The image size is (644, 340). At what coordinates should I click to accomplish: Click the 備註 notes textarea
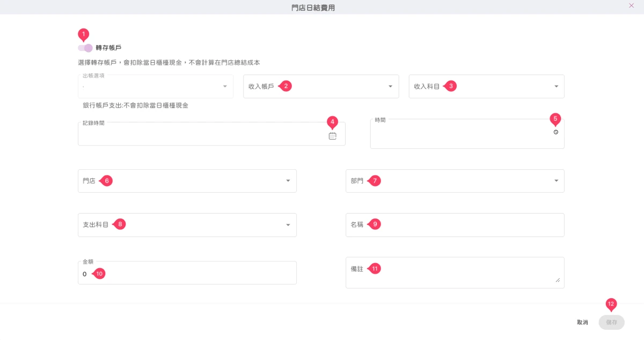pyautogui.click(x=455, y=273)
